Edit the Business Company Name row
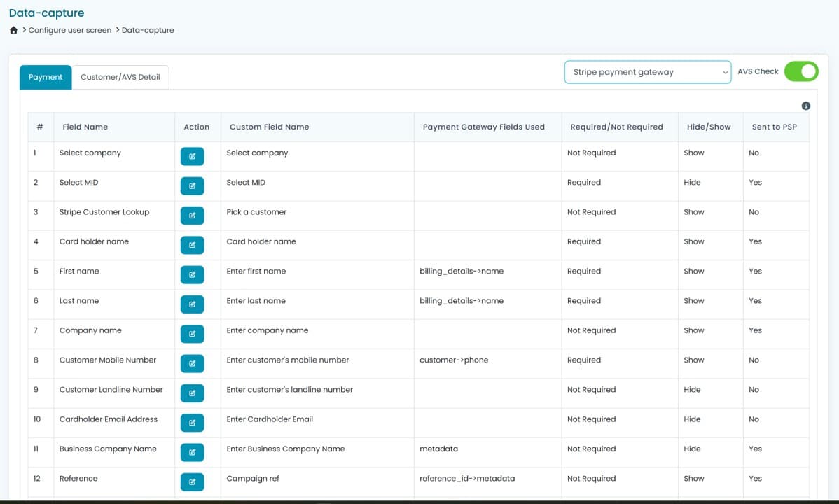This screenshot has width=839, height=504. 192,452
